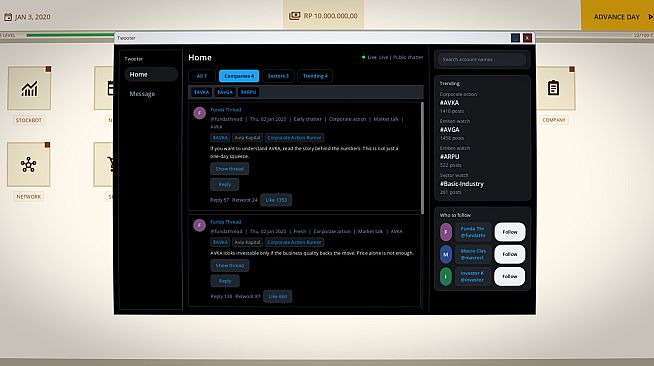This screenshot has height=366, width=654.
Task: Click the first post's purple F avatar
Action: click(199, 113)
